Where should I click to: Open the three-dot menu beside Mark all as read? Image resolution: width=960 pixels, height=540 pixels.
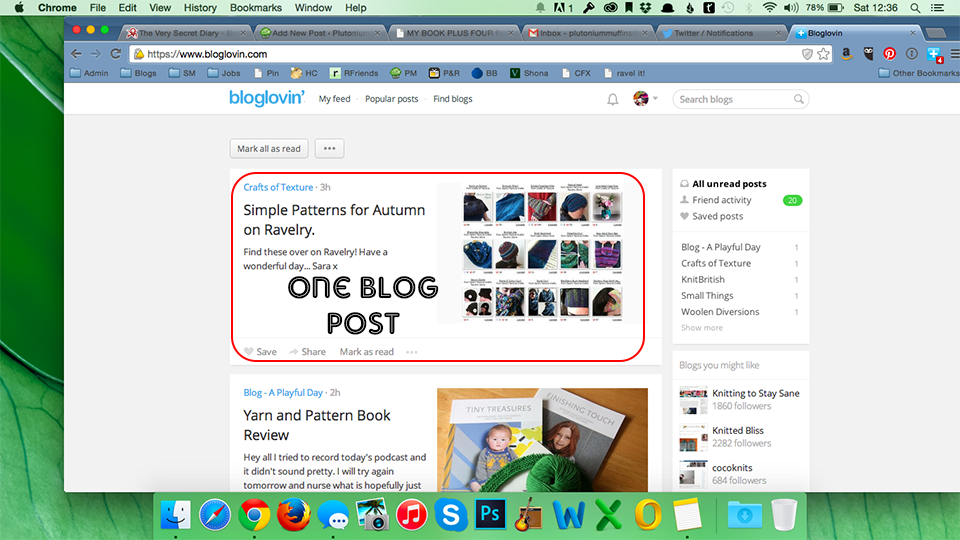329,148
